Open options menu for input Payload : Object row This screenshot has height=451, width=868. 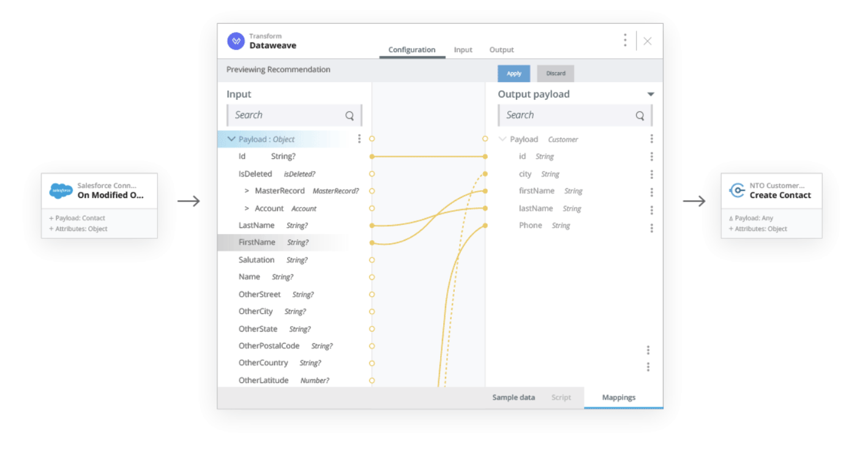(359, 139)
